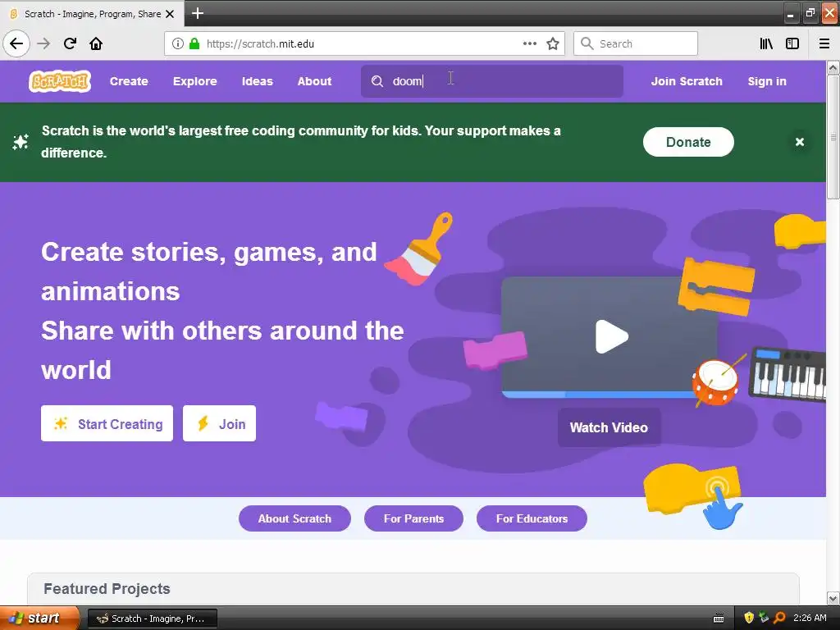Click the page scrollbar down arrow

(833, 598)
